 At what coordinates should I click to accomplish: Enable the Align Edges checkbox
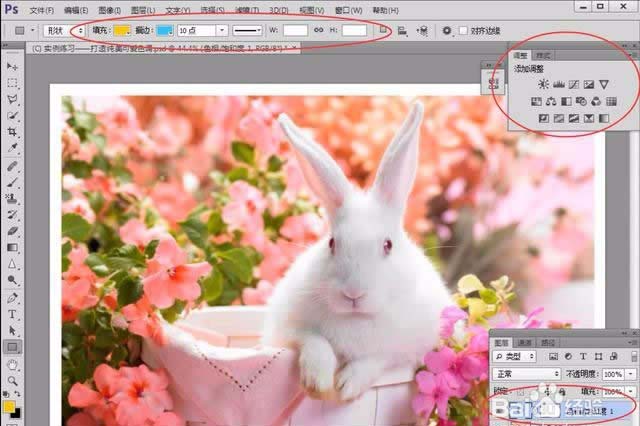pos(463,30)
